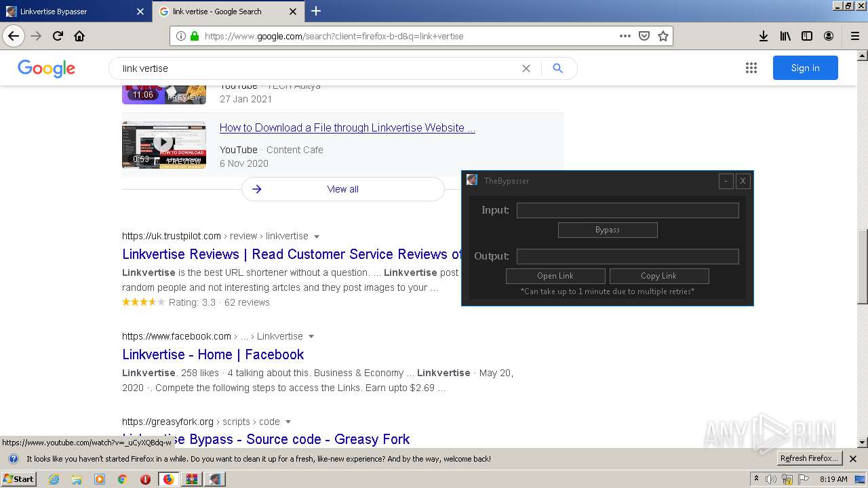This screenshot has height=488, width=868.
Task: Expand the Greasy Fork result options arrow
Action: click(x=288, y=422)
